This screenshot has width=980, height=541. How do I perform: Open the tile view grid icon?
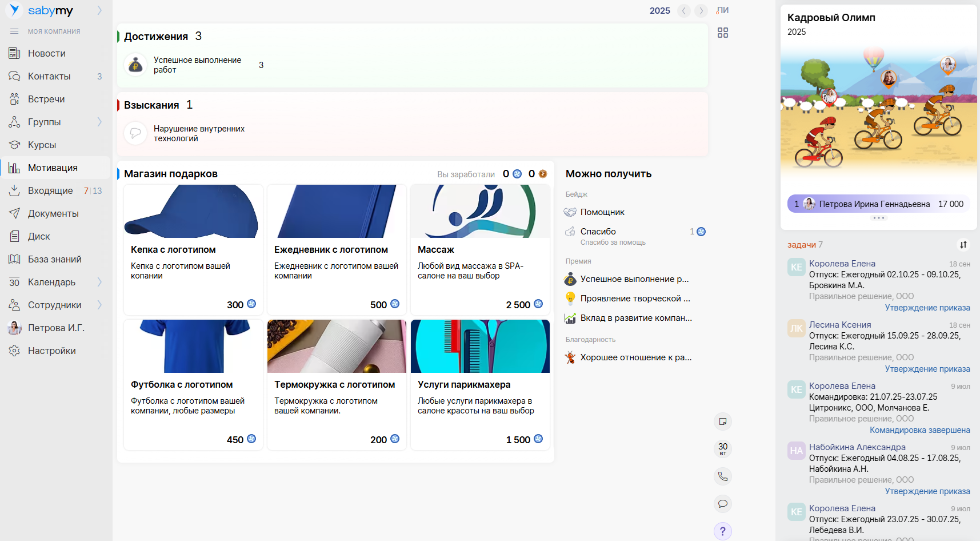[723, 33]
